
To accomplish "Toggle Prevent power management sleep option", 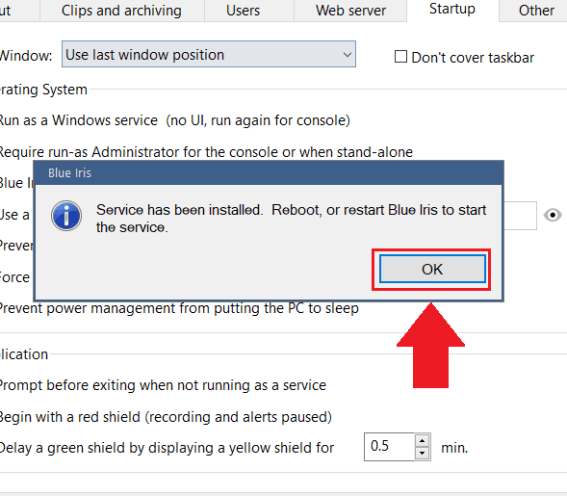I will point(179,308).
